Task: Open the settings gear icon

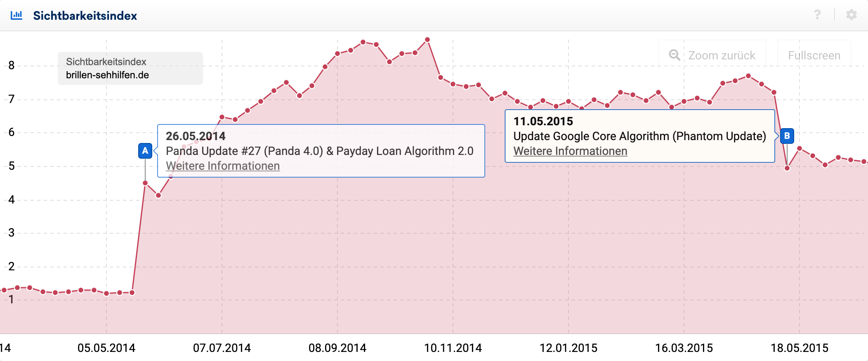Action: click(x=851, y=15)
